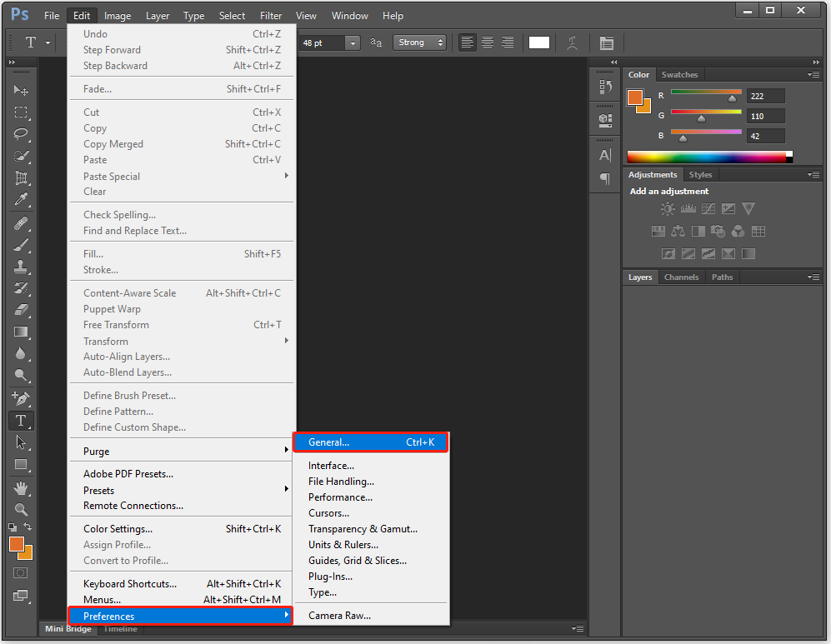Select the Clone Stamp tool
The height and width of the screenshot is (644, 831).
click(21, 267)
